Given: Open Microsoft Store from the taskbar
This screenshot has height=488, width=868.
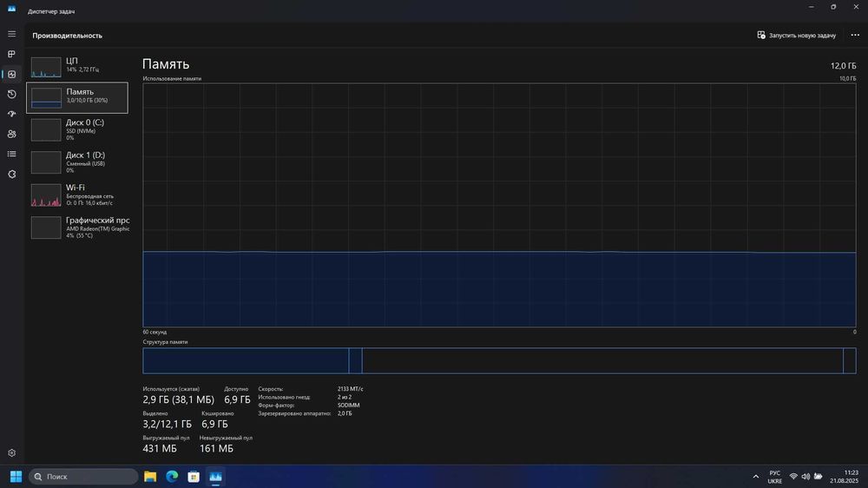Looking at the screenshot, I should click(194, 477).
